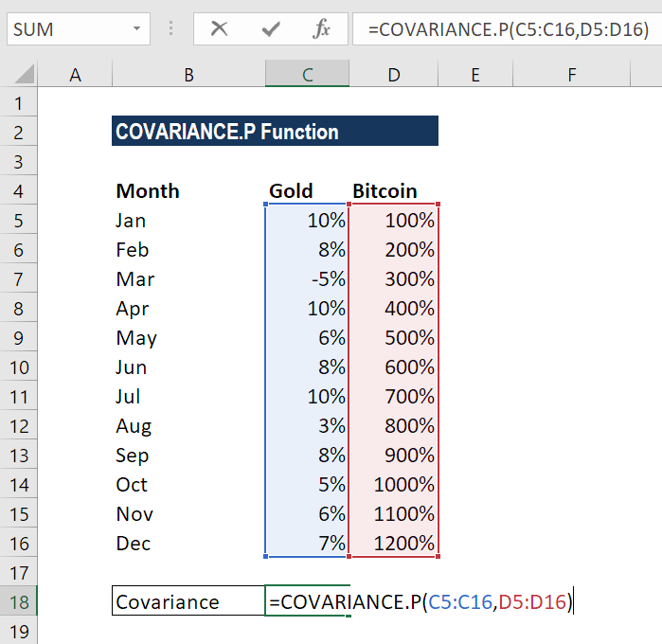662x644 pixels.
Task: Click the Enter checkmark icon
Action: point(271,29)
